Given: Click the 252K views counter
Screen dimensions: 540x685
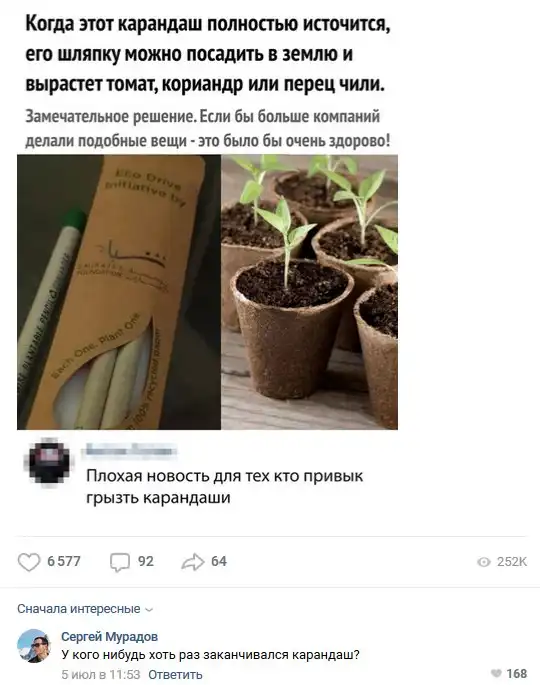Looking at the screenshot, I should click(512, 562).
